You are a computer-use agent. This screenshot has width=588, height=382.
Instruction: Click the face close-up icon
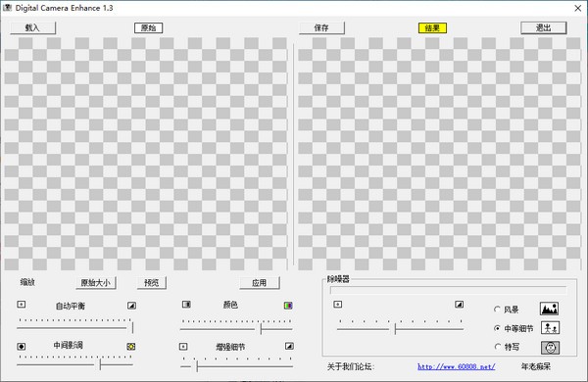tap(550, 348)
